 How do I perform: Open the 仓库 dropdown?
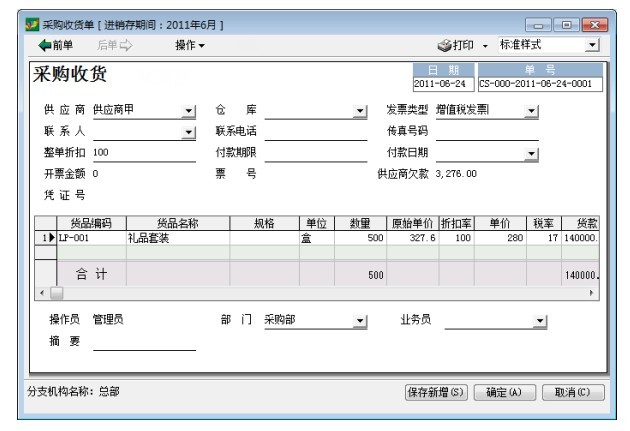coord(360,111)
